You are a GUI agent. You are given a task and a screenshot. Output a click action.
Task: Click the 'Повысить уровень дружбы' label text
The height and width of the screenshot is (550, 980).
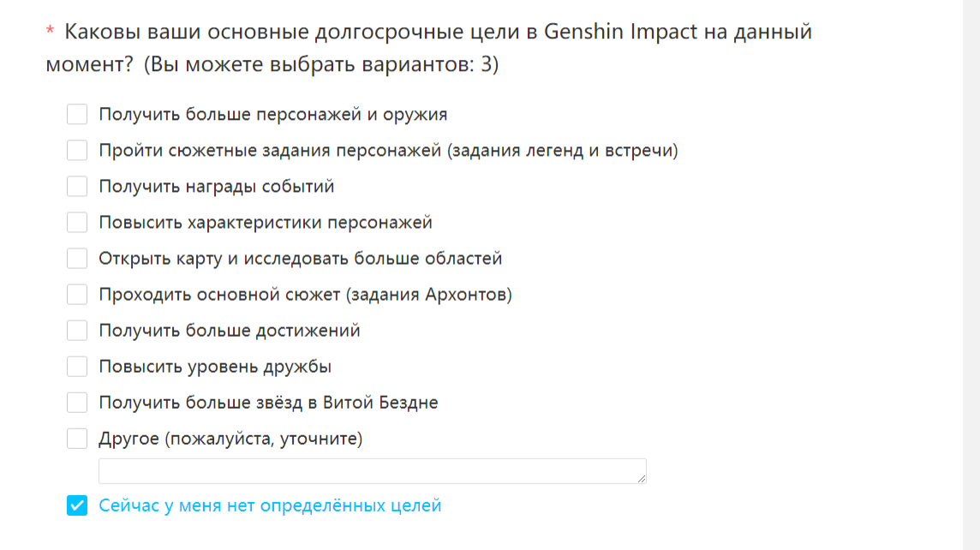click(x=215, y=367)
